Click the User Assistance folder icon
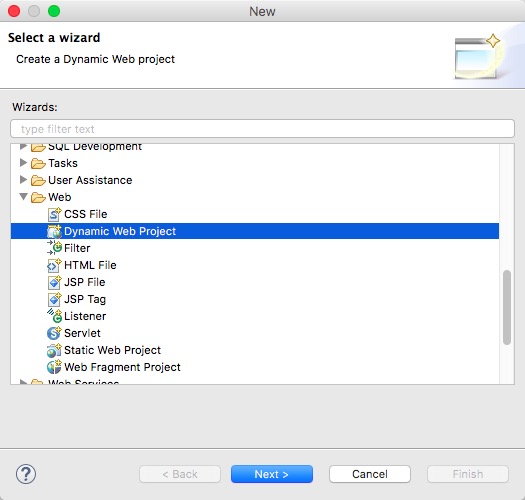The height and width of the screenshot is (500, 525). (38, 181)
